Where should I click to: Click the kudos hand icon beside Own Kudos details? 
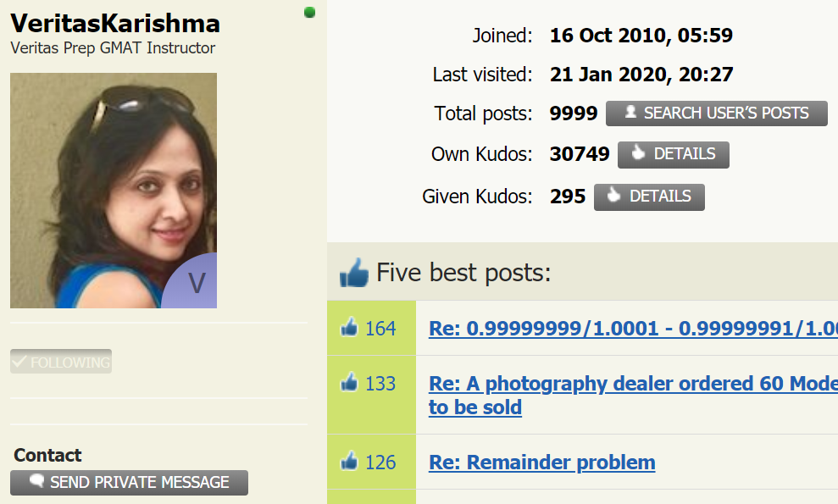pos(638,152)
